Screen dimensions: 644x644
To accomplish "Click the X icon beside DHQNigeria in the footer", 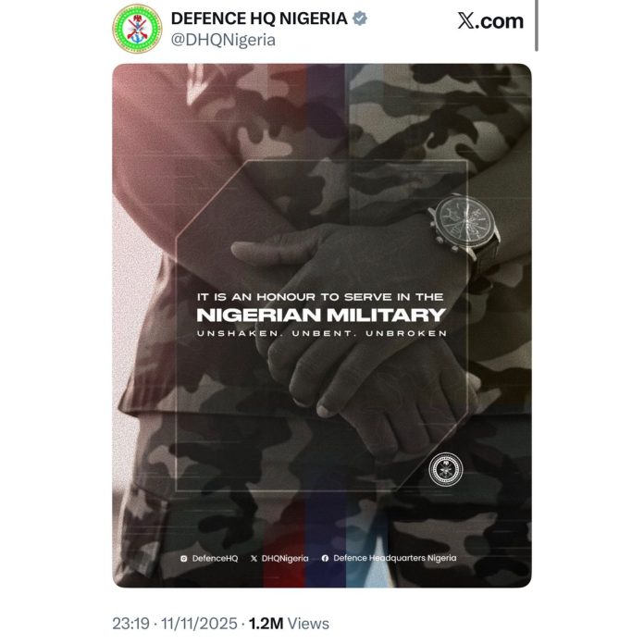I will tap(254, 558).
